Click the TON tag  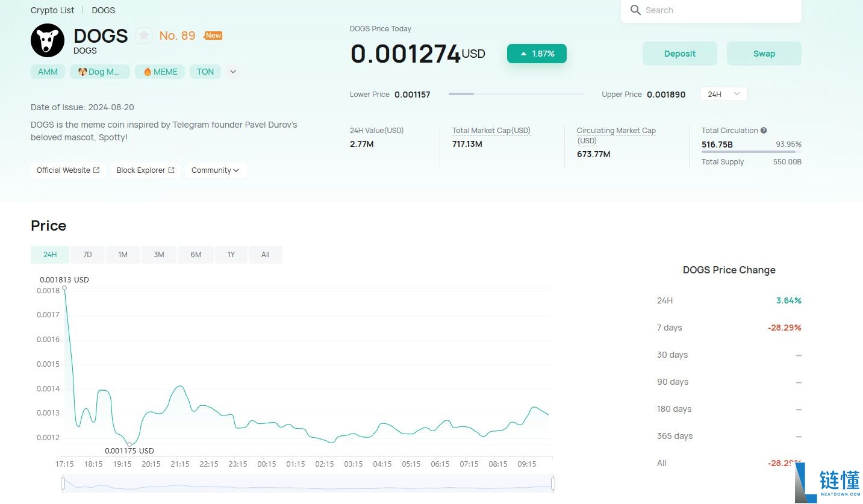(x=205, y=72)
